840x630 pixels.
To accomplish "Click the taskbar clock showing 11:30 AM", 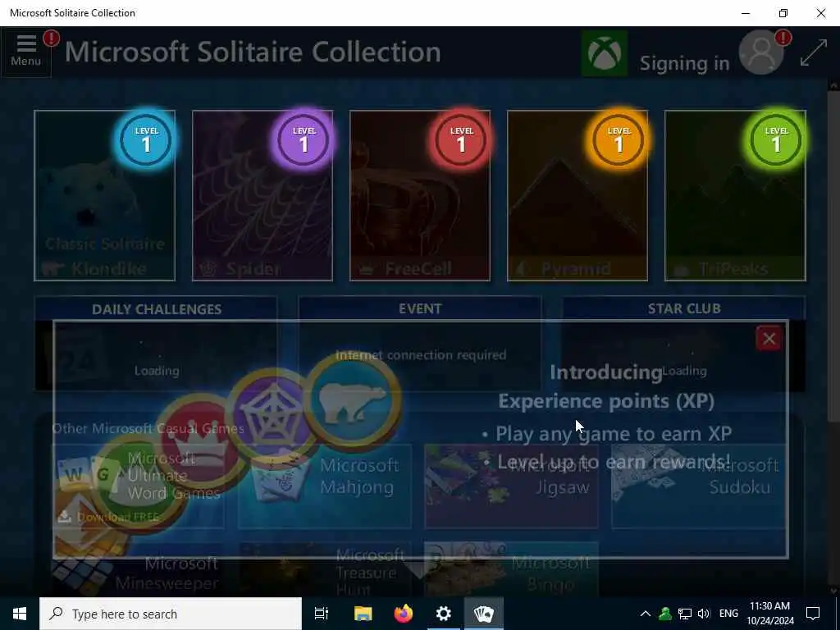I will (769, 614).
